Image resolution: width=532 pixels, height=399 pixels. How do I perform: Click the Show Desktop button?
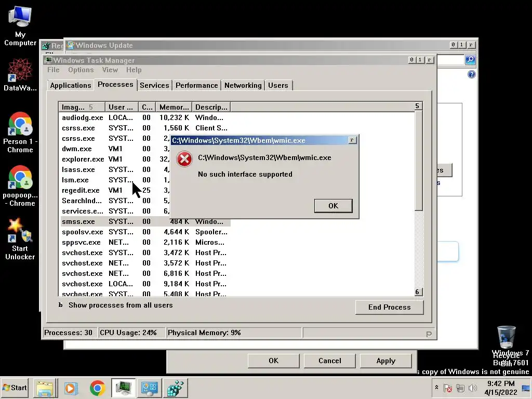pyautogui.click(x=526, y=388)
